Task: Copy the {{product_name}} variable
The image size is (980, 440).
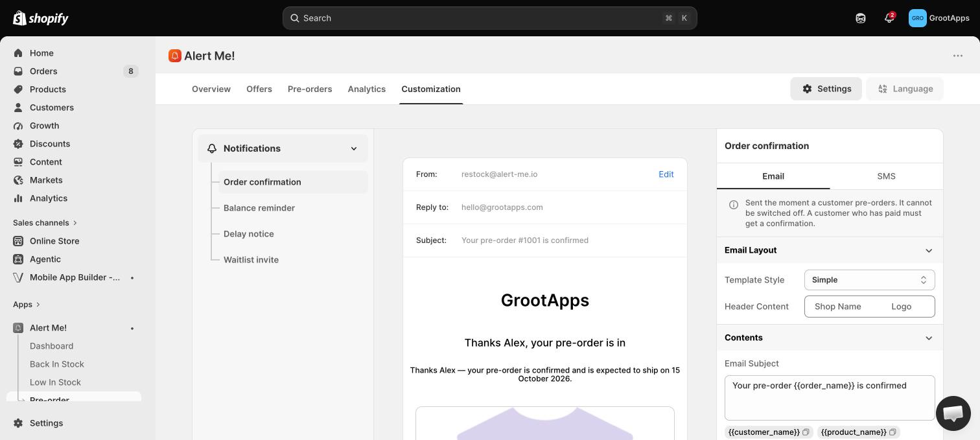Action: click(892, 432)
